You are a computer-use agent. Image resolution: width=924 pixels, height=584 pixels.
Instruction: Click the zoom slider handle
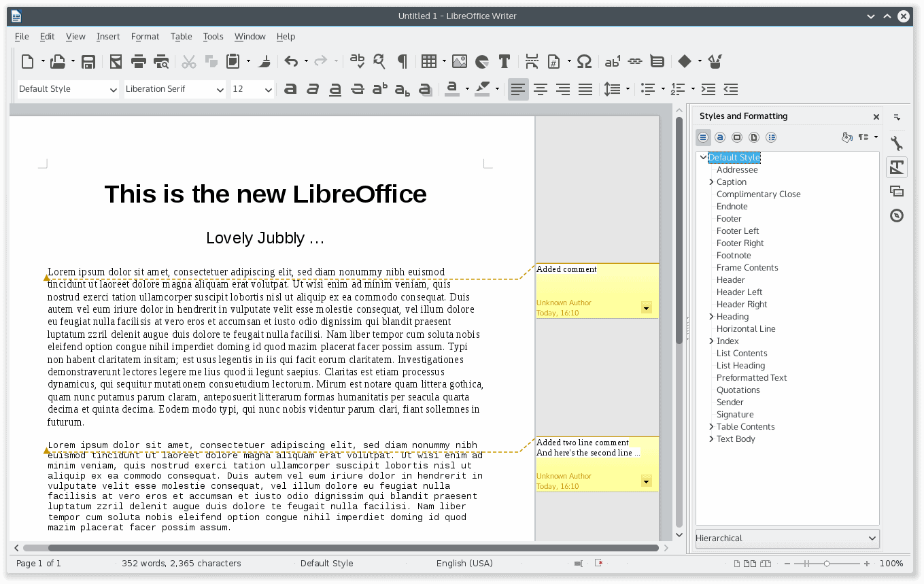(x=827, y=564)
